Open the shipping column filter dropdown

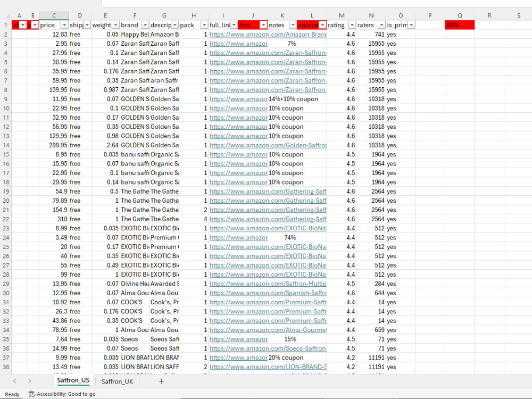(87, 25)
